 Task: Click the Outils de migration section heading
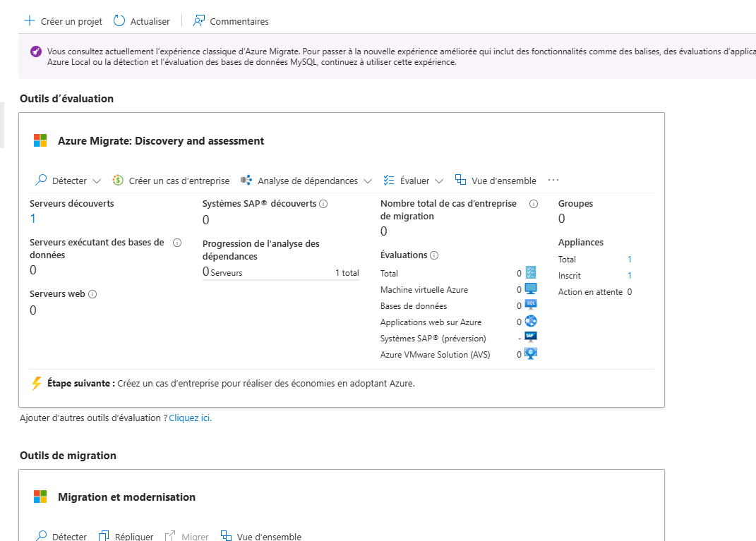[68, 456]
